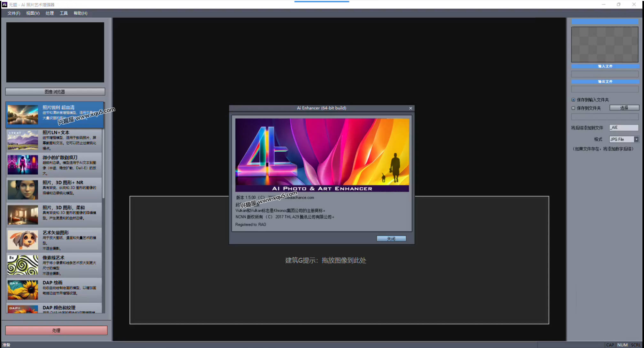
Task: Click the 微小的扩散剃须刀 title text
Action: pos(60,157)
